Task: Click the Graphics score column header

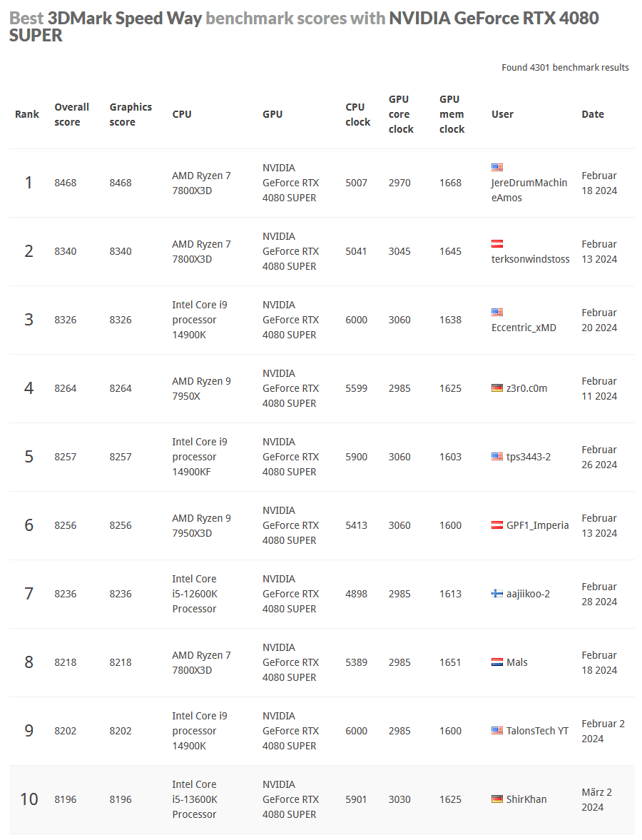Action: point(131,114)
